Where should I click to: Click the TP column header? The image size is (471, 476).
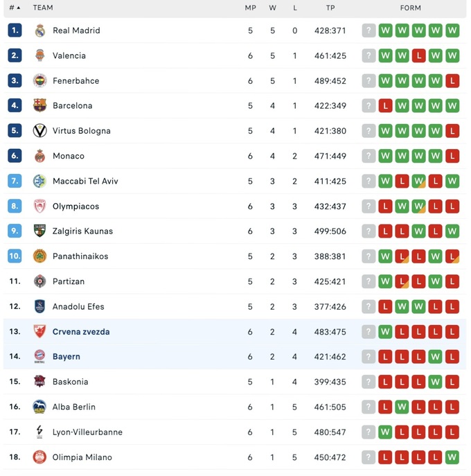(330, 8)
